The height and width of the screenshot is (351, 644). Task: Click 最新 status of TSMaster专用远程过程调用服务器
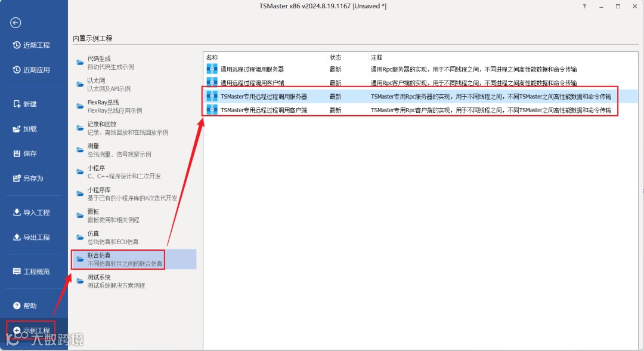coord(336,97)
